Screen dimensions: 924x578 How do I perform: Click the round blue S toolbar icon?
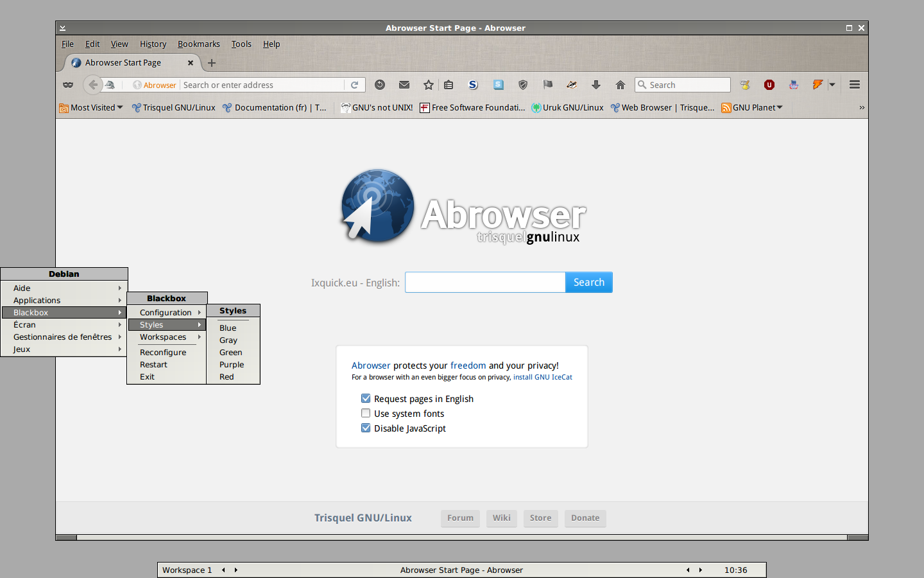474,85
